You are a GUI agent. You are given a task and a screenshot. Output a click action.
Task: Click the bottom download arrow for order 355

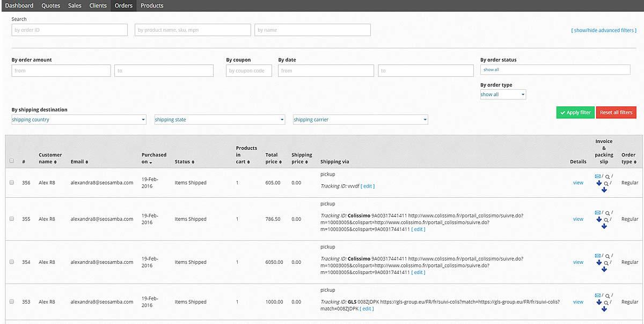tap(604, 226)
